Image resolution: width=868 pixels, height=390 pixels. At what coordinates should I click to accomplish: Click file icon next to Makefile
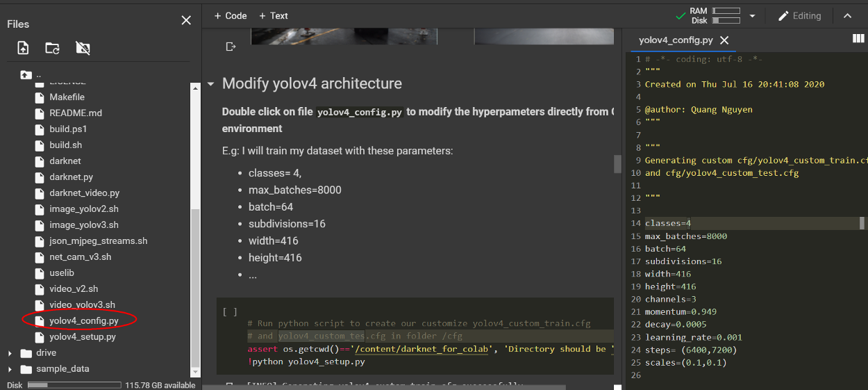click(40, 97)
